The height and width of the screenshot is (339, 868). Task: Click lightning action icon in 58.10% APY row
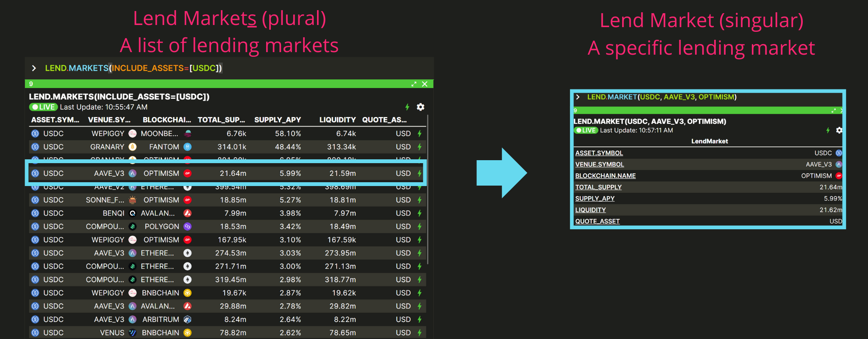coord(420,133)
